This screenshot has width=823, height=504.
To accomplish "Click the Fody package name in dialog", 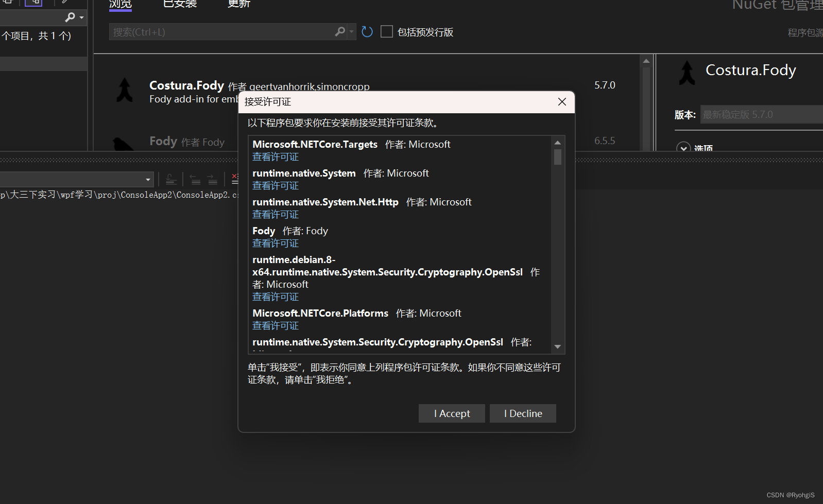I will click(x=264, y=231).
